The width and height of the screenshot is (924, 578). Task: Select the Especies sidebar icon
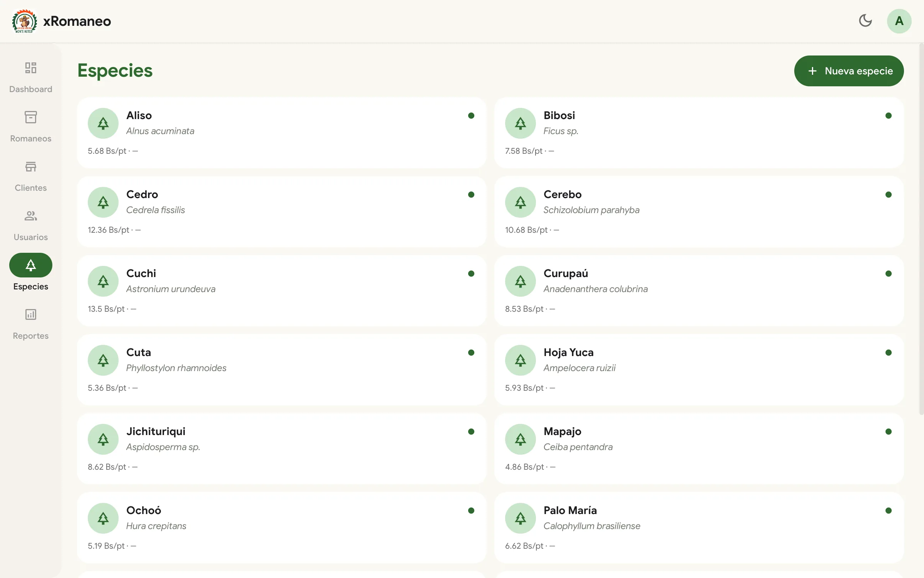tap(31, 265)
